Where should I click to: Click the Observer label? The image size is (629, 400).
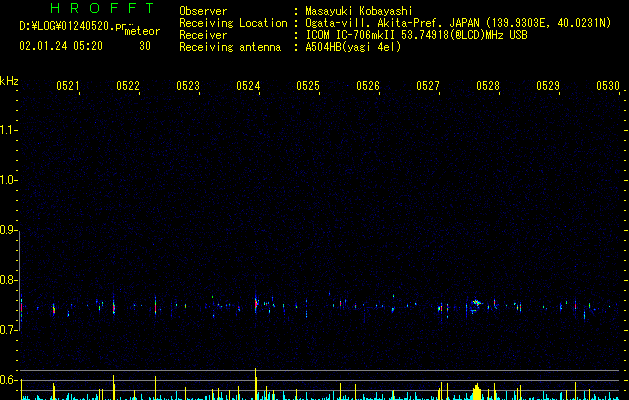(203, 11)
